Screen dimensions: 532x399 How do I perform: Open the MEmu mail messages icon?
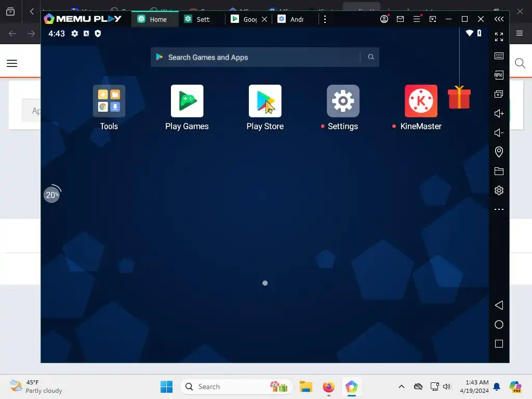pyautogui.click(x=401, y=19)
